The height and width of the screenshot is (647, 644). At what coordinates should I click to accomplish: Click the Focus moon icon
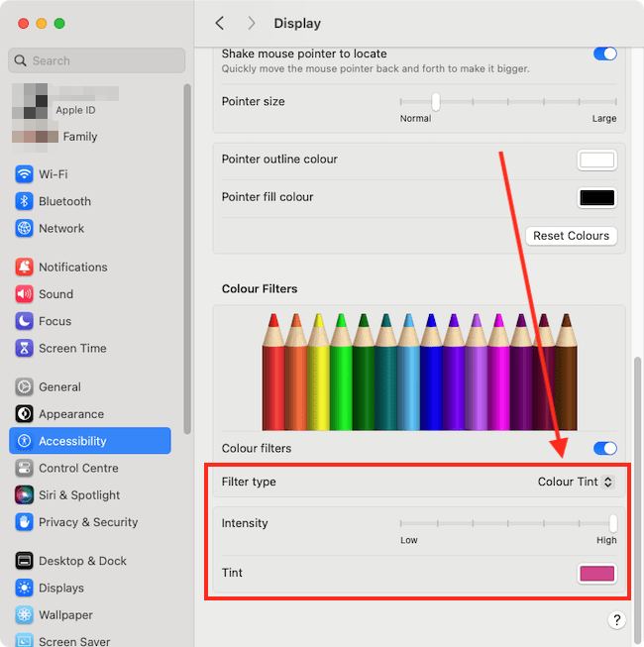25,321
